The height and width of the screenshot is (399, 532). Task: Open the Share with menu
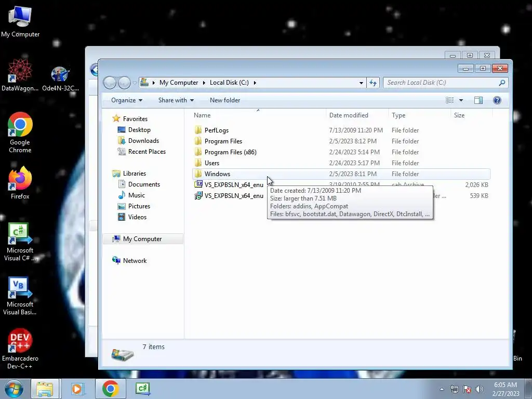(x=176, y=100)
